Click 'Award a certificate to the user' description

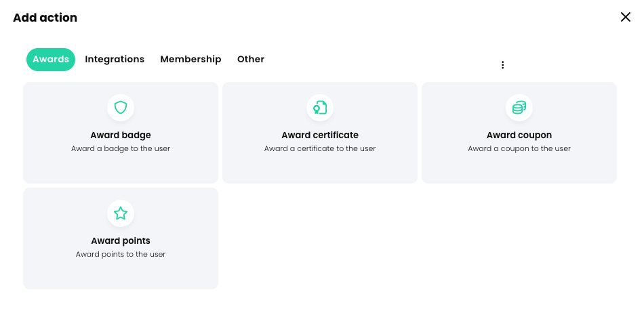click(x=320, y=148)
